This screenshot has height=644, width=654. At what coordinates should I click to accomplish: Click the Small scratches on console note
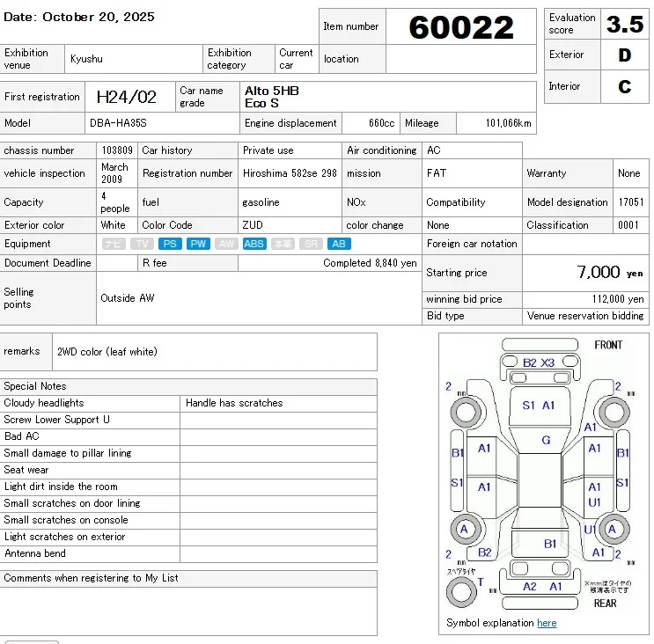point(66,520)
